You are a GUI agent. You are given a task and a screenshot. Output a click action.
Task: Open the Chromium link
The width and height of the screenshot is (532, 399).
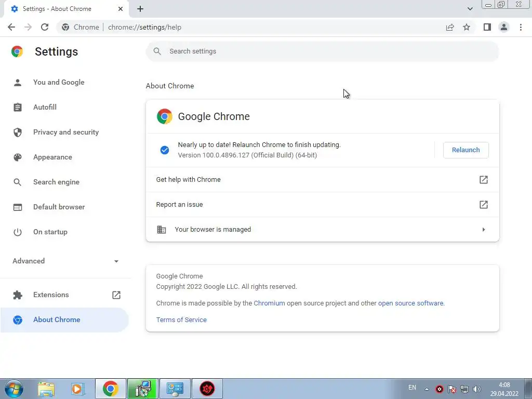270,303
